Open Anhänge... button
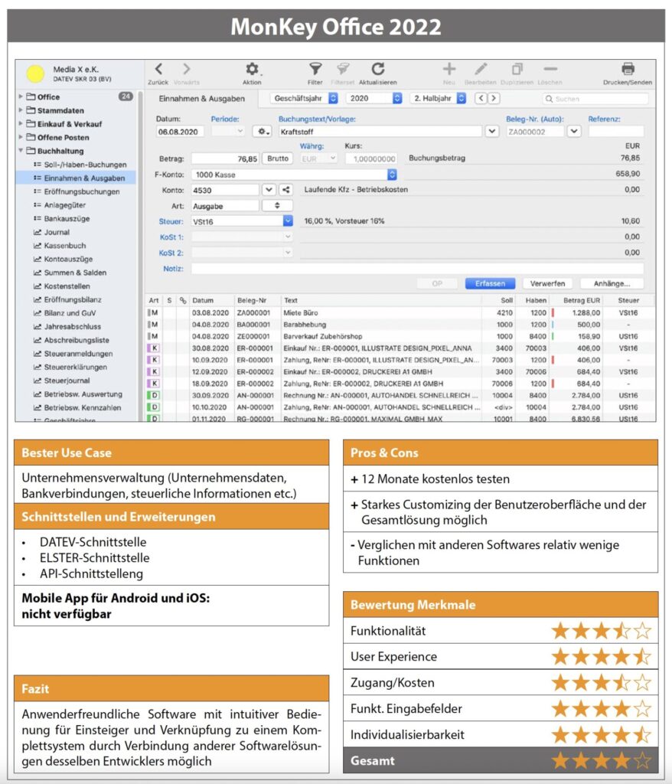Viewport: 672px width, 784px height. pyautogui.click(x=612, y=283)
